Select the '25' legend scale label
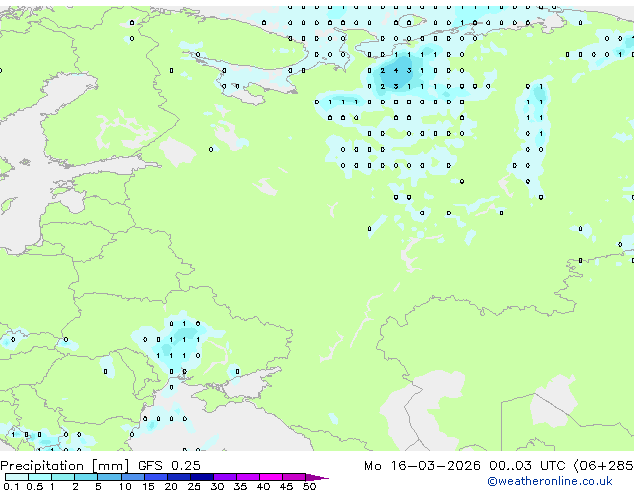634x490 pixels. point(194,486)
